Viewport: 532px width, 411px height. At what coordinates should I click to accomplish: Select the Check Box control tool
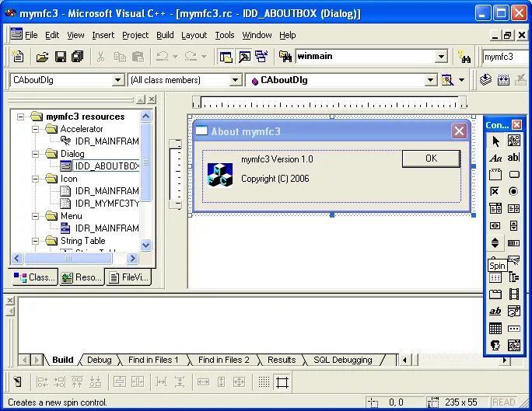click(x=495, y=191)
